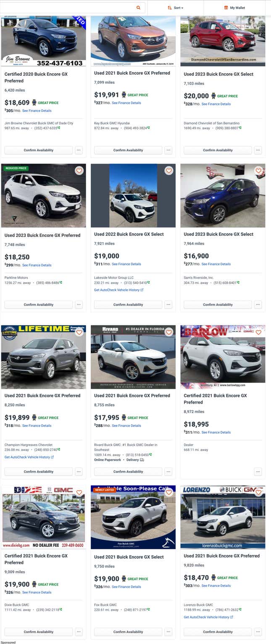The image size is (271, 644).
Task: Open the Dixie Buick GMC car photo
Action: (x=44, y=517)
